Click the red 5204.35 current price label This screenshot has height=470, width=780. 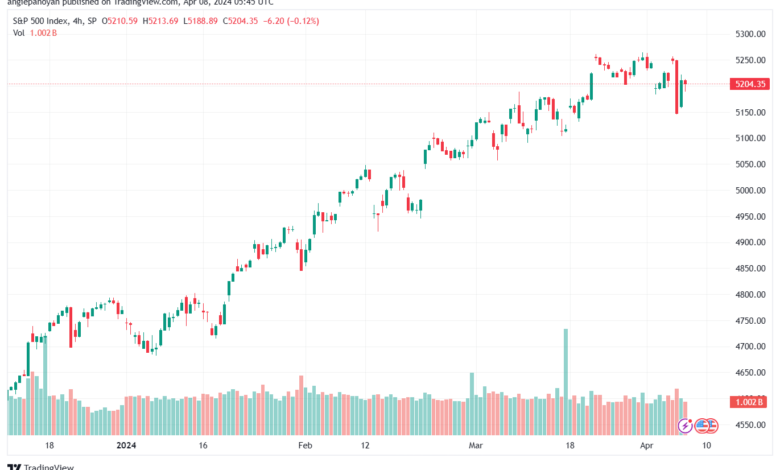coord(748,85)
